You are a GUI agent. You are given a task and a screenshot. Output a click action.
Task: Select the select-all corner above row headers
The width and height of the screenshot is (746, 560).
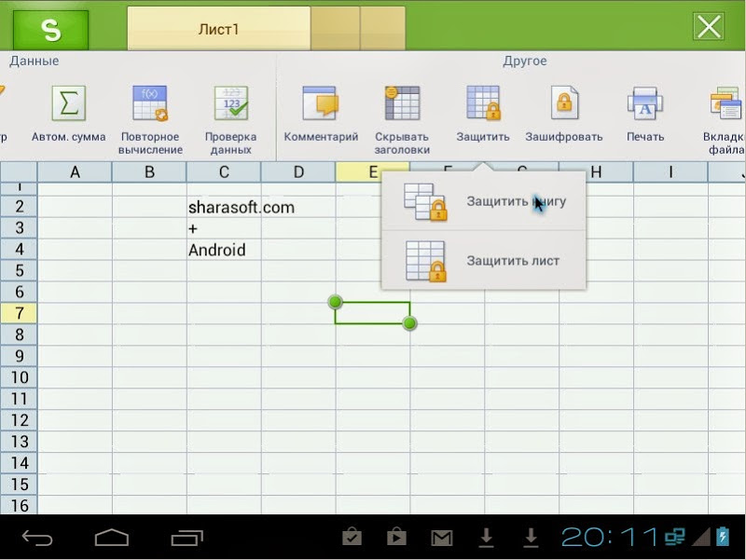tap(19, 172)
